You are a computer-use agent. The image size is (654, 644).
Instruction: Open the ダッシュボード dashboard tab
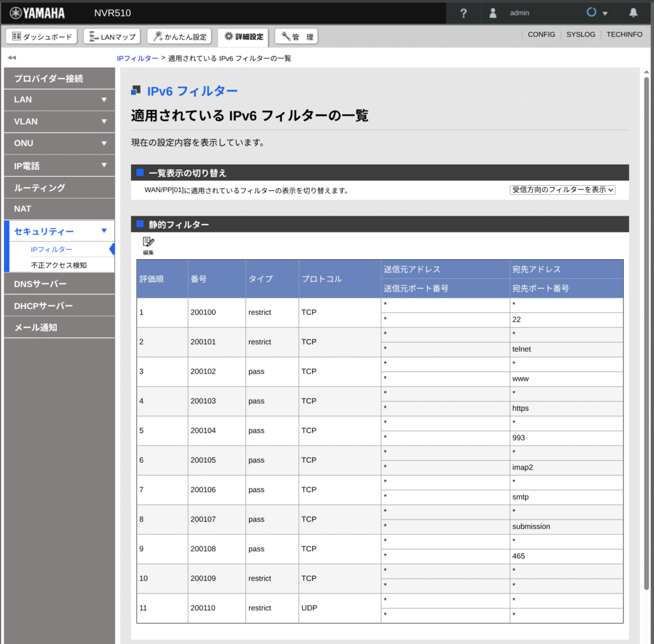[x=43, y=37]
